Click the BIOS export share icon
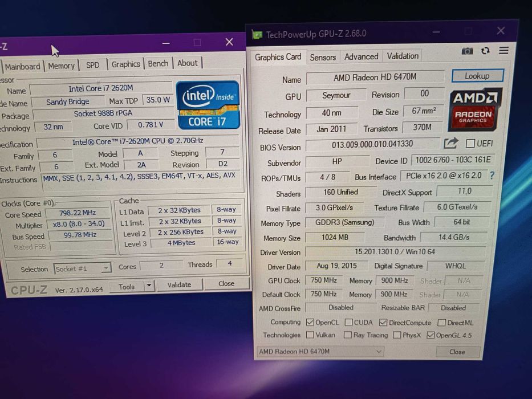 point(451,144)
